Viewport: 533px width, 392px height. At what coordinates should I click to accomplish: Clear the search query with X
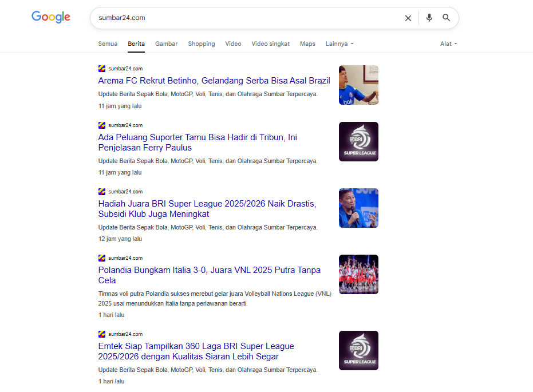[408, 18]
